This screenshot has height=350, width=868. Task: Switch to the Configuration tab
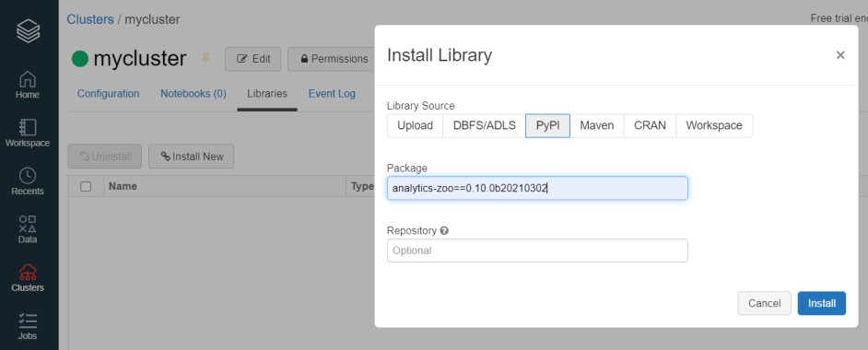pos(109,93)
